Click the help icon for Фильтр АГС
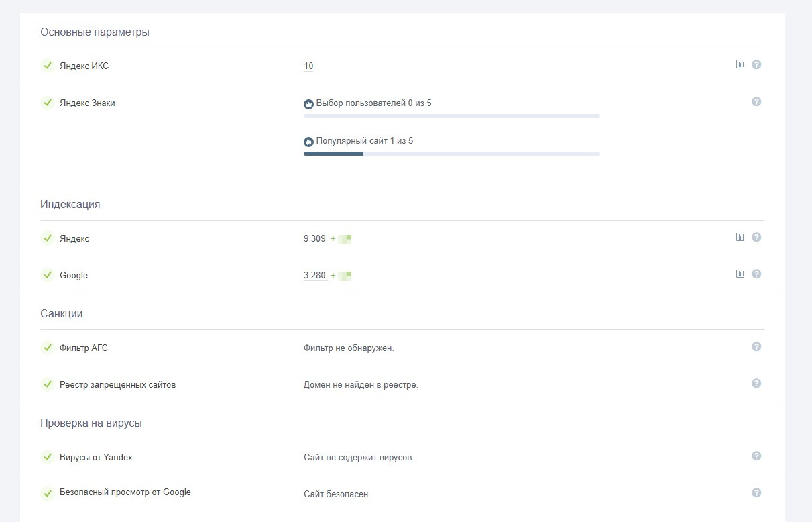The image size is (812, 522). point(756,347)
